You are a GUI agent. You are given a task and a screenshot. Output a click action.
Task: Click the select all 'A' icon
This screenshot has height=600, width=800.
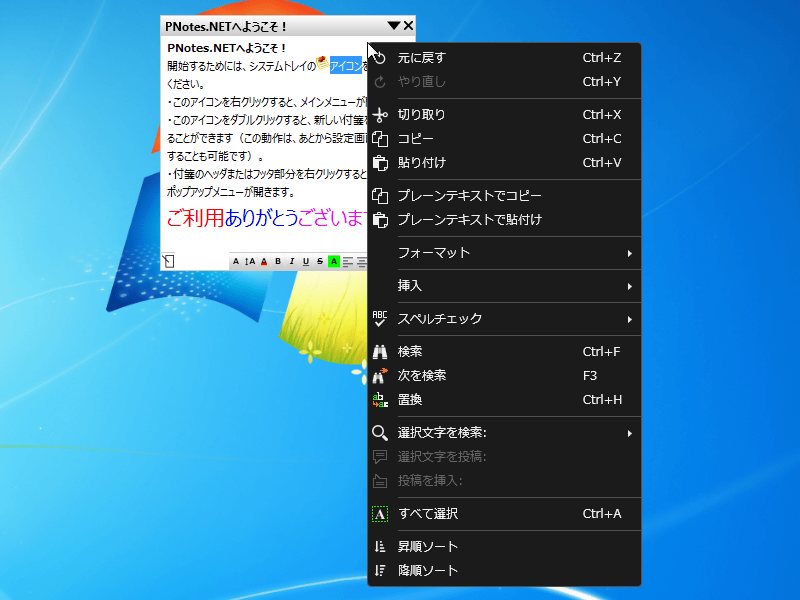pyautogui.click(x=380, y=514)
